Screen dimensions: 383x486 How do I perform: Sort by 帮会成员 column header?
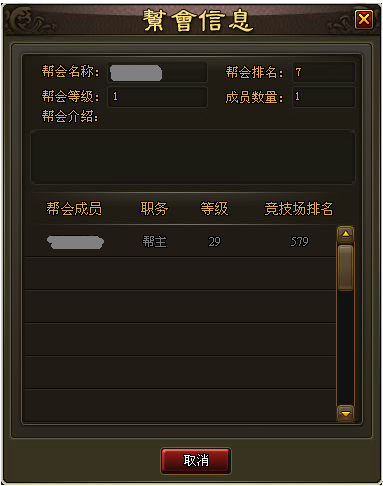(74, 209)
